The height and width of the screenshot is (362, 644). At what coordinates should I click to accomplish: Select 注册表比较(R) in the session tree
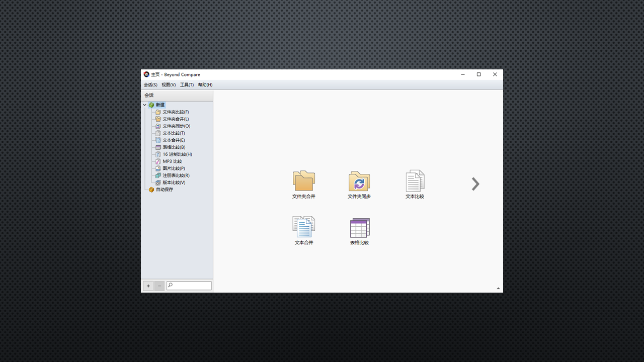176,175
